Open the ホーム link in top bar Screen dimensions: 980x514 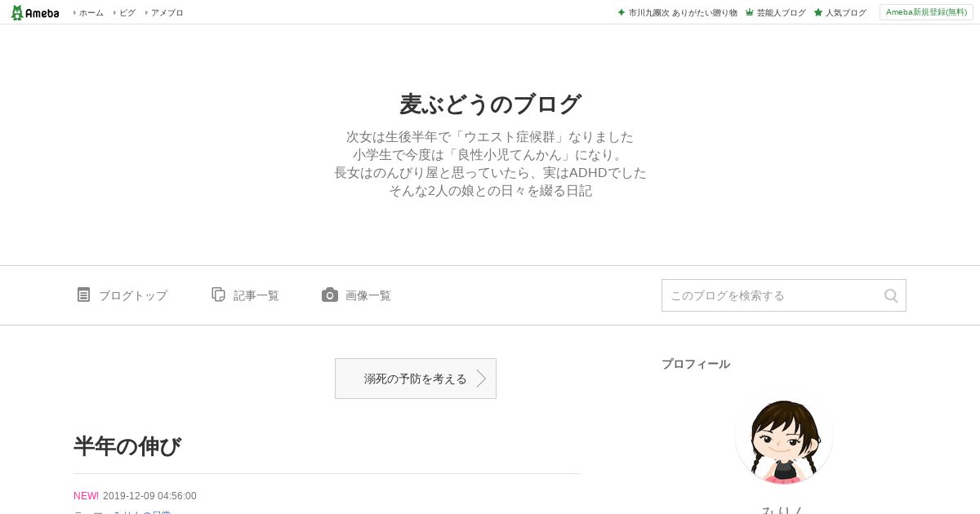click(x=91, y=13)
